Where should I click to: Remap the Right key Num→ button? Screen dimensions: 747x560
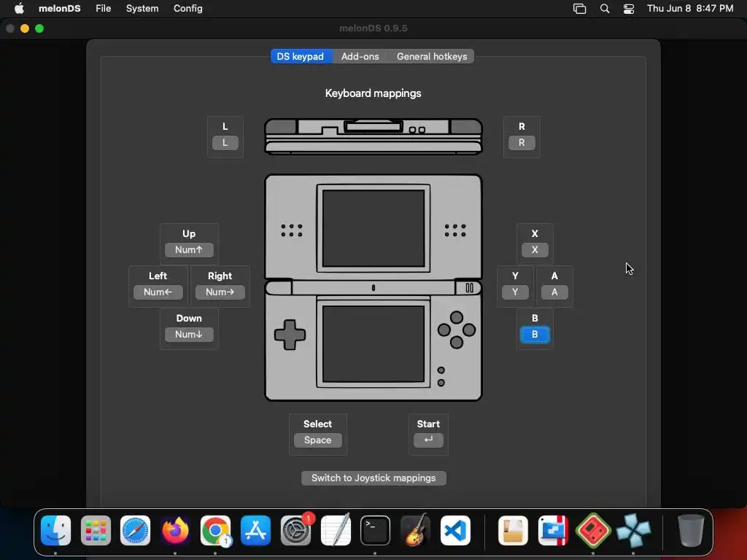[x=220, y=292]
